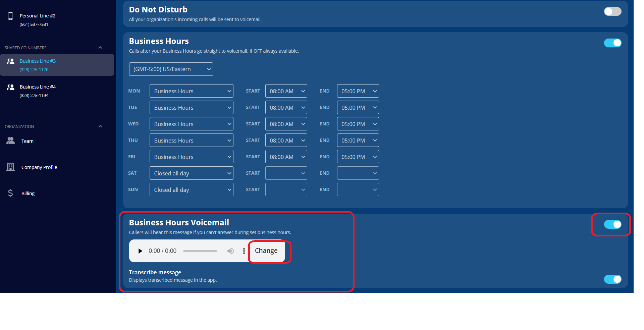Screen dimensions: 644x330
Task: Open the audio player more options menu
Action: (x=244, y=251)
